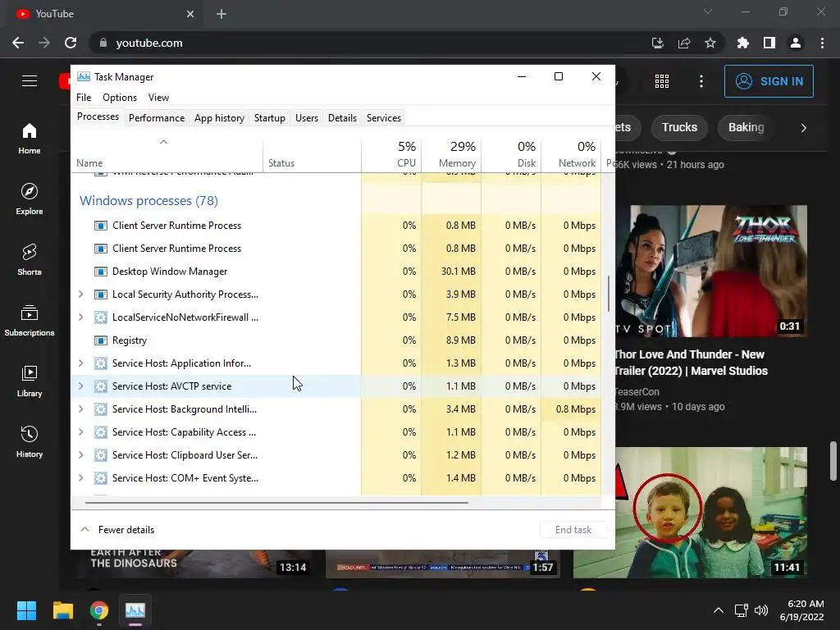Open Chrome profile avatar icon
Image resolution: width=840 pixels, height=630 pixels.
pyautogui.click(x=796, y=43)
